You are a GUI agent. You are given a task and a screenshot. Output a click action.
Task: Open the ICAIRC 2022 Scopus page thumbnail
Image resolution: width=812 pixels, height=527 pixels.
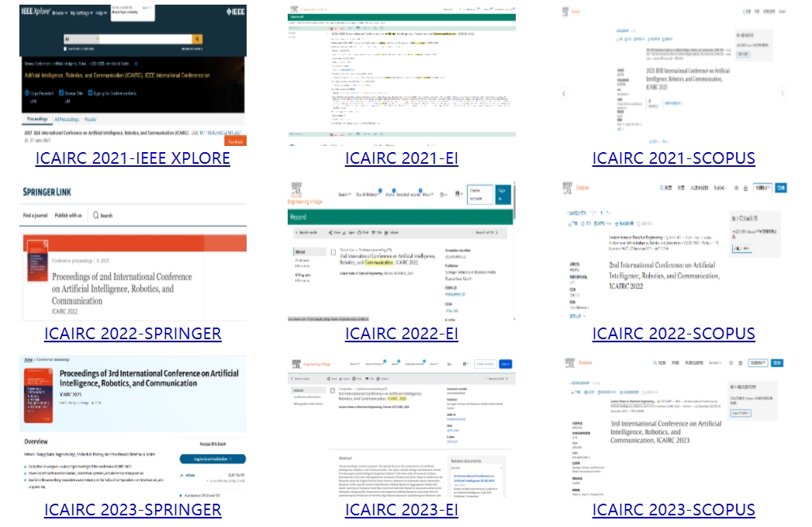(x=673, y=251)
